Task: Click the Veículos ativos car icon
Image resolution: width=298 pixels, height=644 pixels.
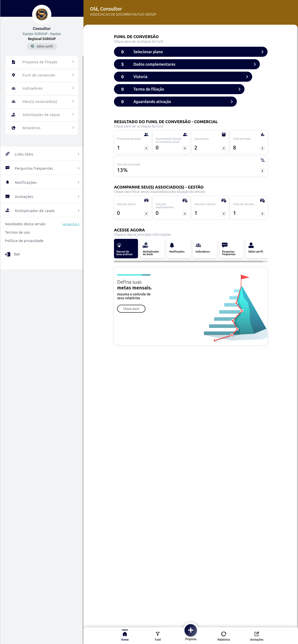Action: coord(146,200)
